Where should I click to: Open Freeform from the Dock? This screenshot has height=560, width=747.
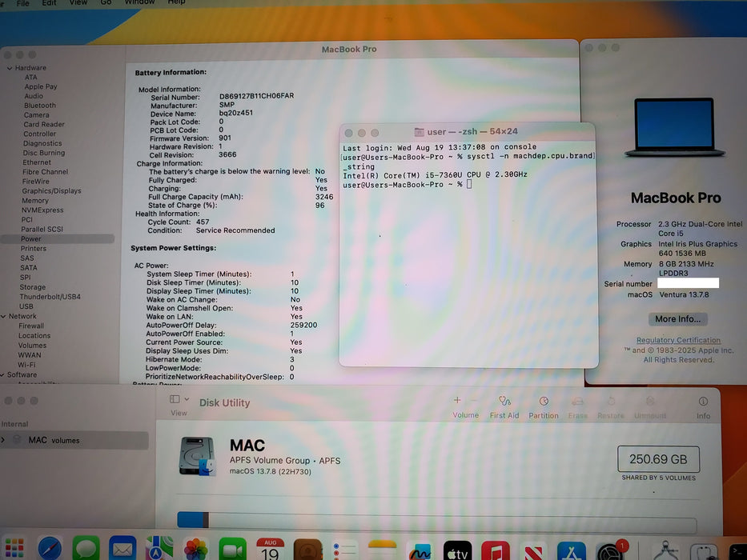click(x=420, y=550)
